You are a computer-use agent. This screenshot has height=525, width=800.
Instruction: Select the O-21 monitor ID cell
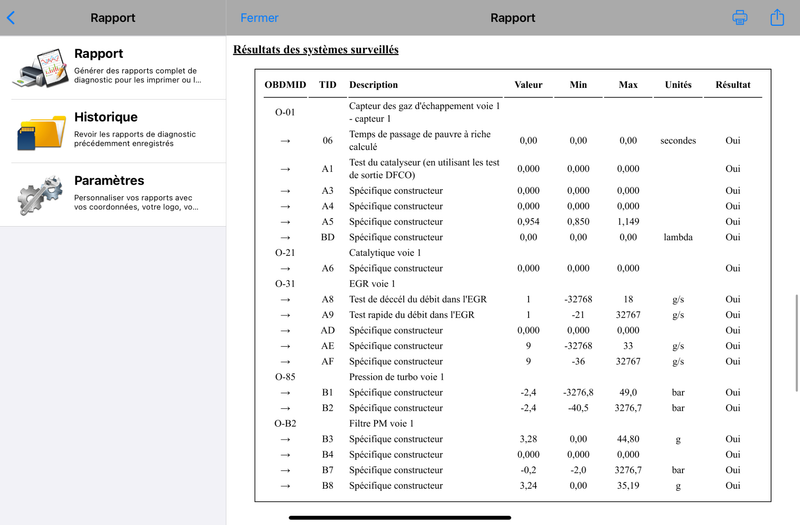(x=285, y=253)
